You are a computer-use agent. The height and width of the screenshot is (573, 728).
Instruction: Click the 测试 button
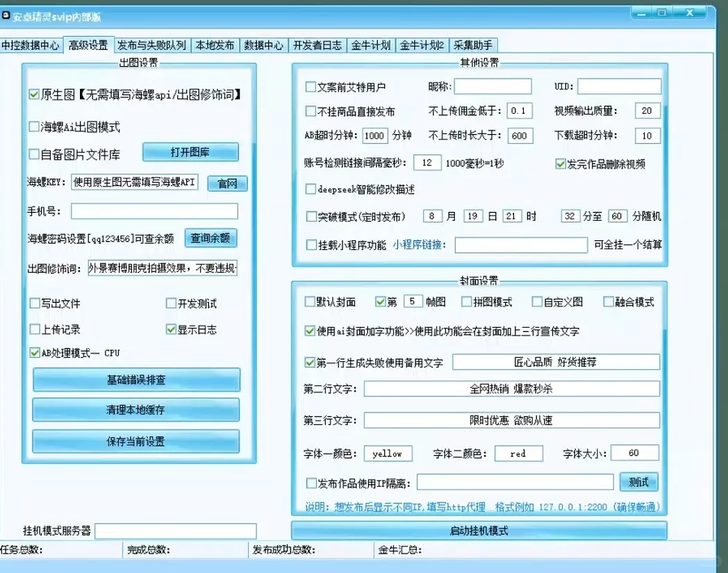639,482
